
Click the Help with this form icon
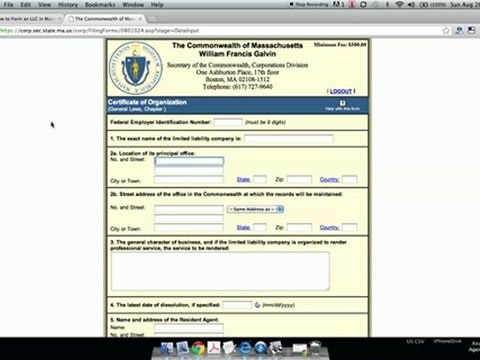[x=342, y=103]
